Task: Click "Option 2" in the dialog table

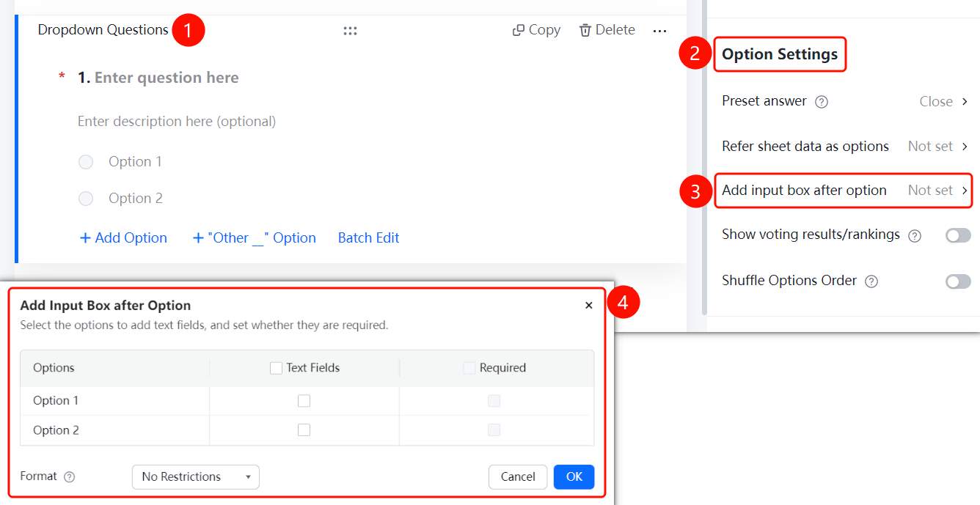Action: coord(56,430)
